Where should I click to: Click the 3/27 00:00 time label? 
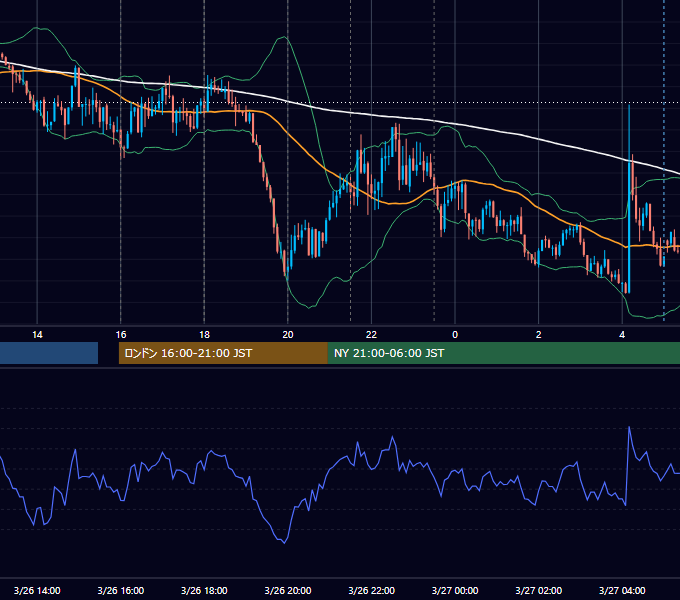click(x=455, y=590)
